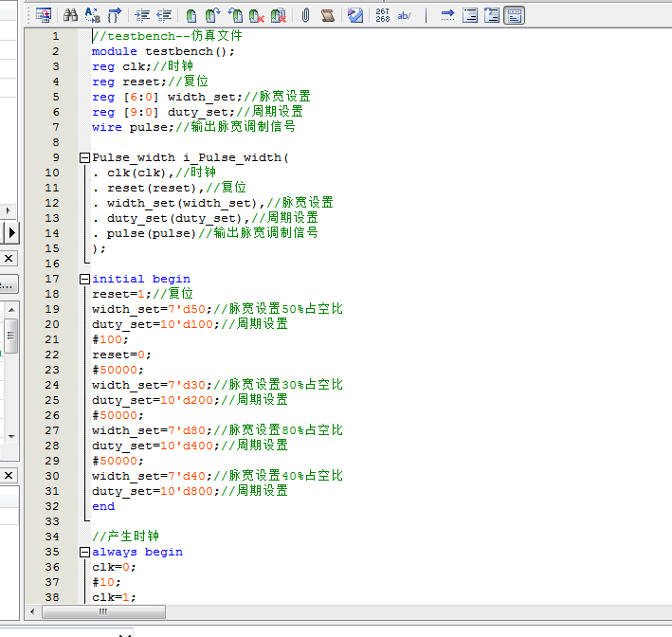The image size is (672, 637).
Task: Click the ellipsis button in the left panel
Action: 9,284
